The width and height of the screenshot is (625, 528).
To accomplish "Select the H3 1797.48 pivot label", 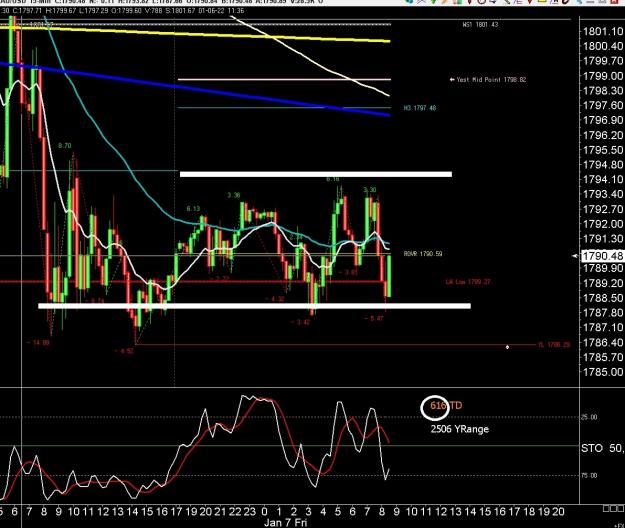I will [x=420, y=108].
